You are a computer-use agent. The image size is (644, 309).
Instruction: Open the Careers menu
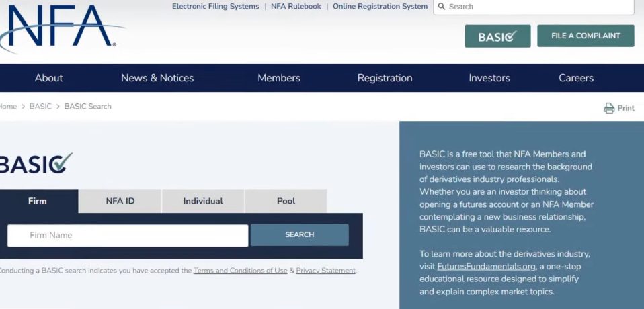[576, 78]
